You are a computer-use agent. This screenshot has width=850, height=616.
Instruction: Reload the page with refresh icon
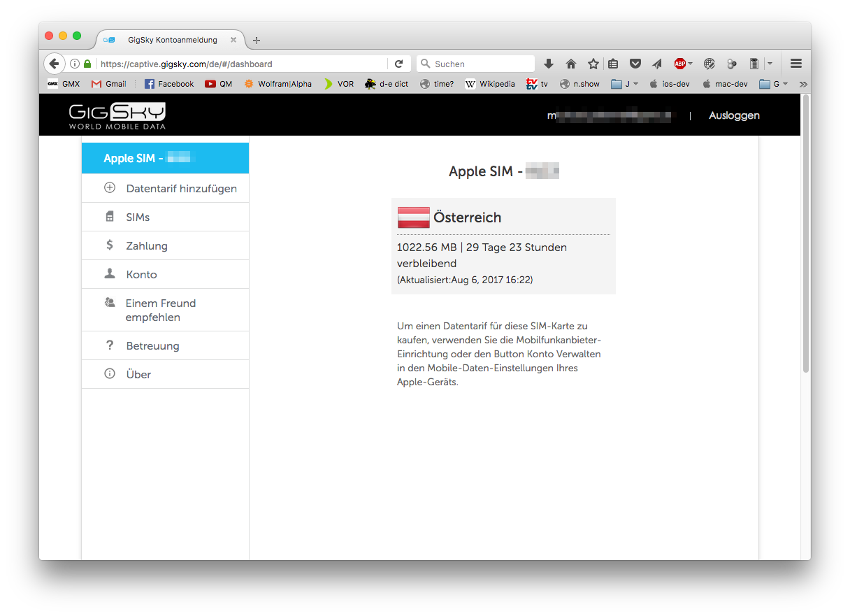(398, 64)
